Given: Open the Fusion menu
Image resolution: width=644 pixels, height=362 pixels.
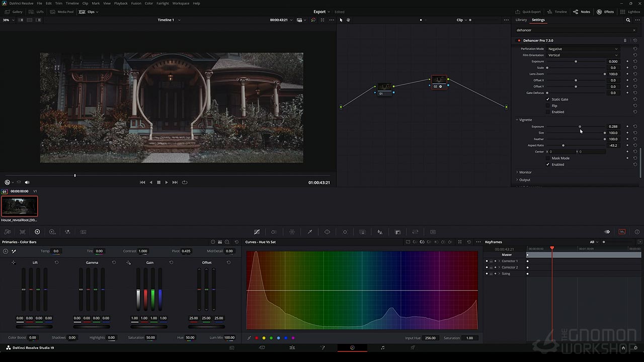Looking at the screenshot, I should click(x=136, y=4).
